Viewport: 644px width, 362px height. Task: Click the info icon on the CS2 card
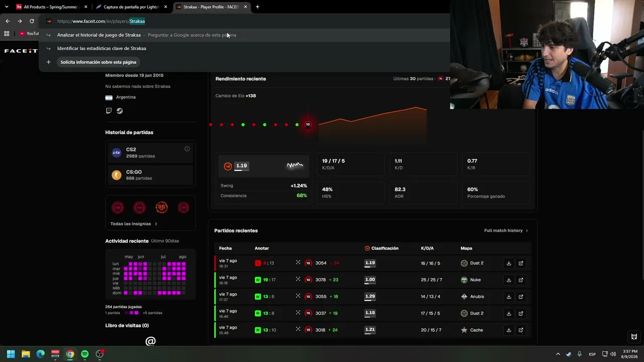coord(187,149)
